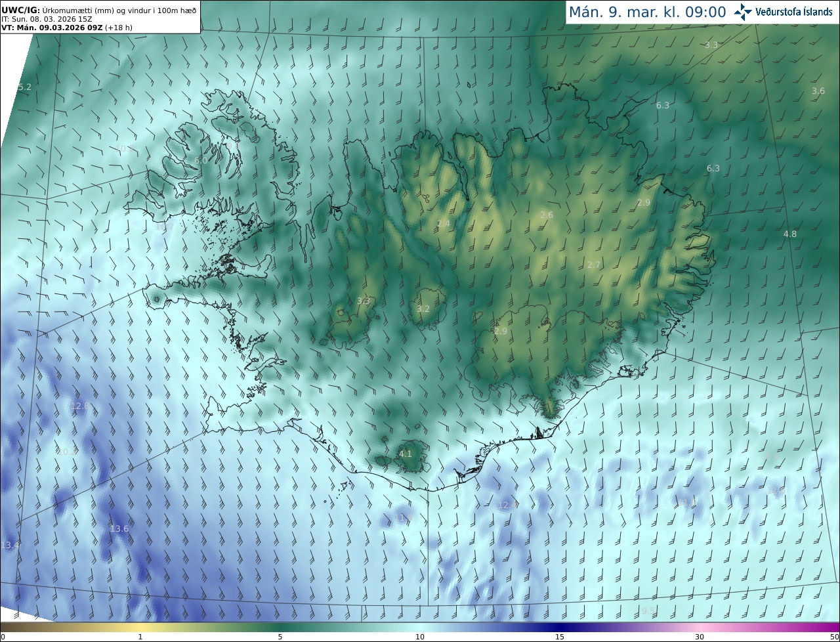Click the scale tick label 15

point(560,637)
